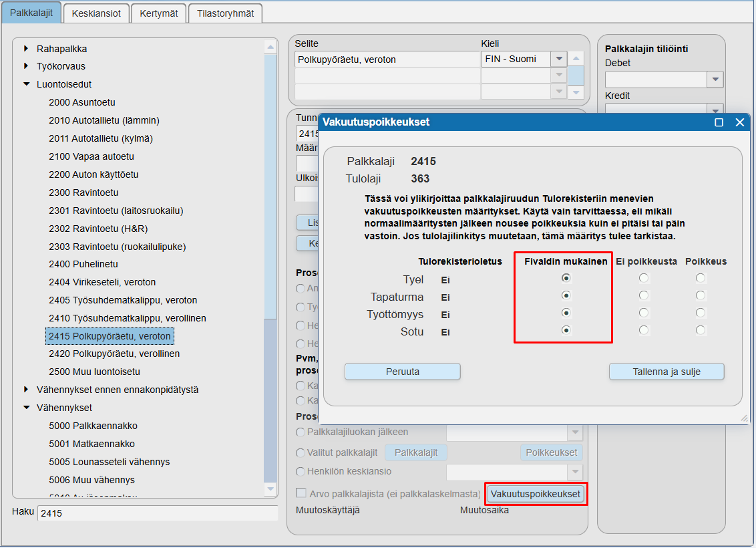Image resolution: width=756 pixels, height=548 pixels.
Task: Click the Palkkalajit button beside Valitut palkkalajit
Action: point(416,452)
